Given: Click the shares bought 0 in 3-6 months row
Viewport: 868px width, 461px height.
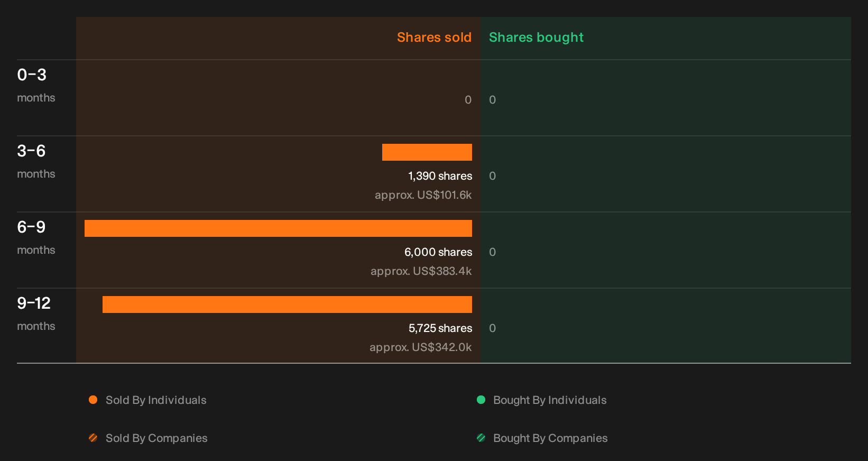Looking at the screenshot, I should tap(492, 176).
